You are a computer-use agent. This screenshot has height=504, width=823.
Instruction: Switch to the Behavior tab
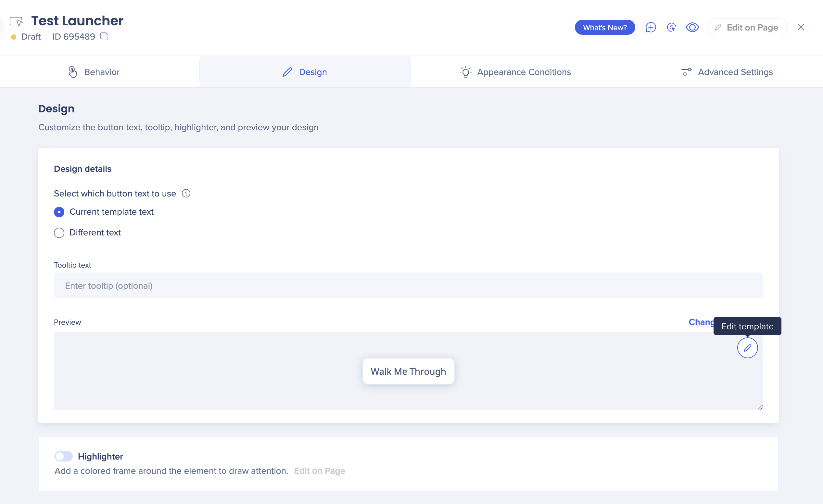[94, 72]
